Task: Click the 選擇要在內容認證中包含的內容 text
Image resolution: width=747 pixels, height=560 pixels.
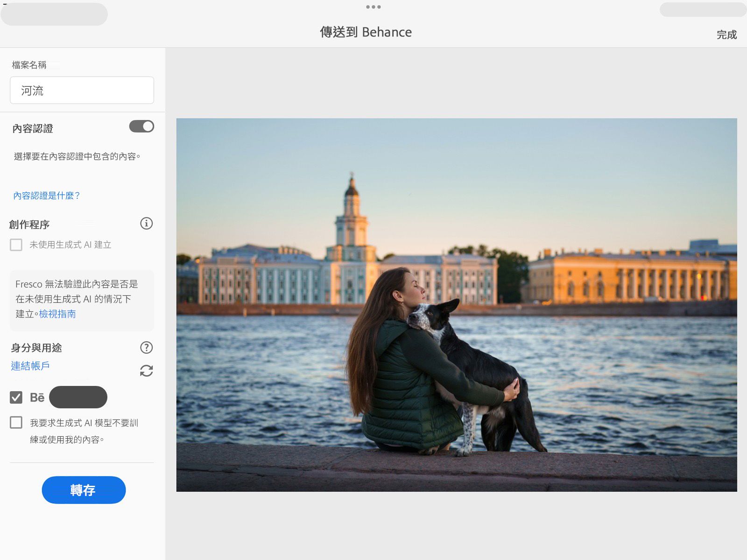Action: [x=77, y=156]
